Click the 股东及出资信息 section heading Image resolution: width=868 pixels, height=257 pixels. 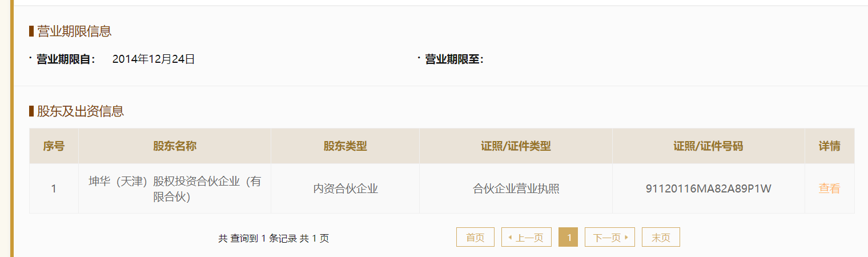point(81,111)
